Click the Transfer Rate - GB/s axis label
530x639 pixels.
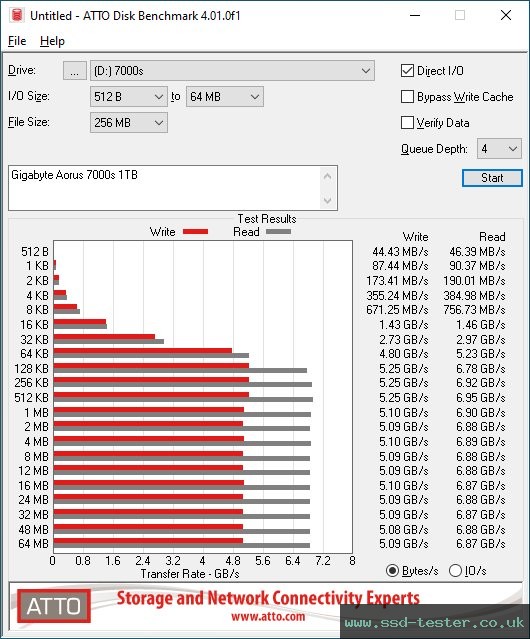coord(190,574)
